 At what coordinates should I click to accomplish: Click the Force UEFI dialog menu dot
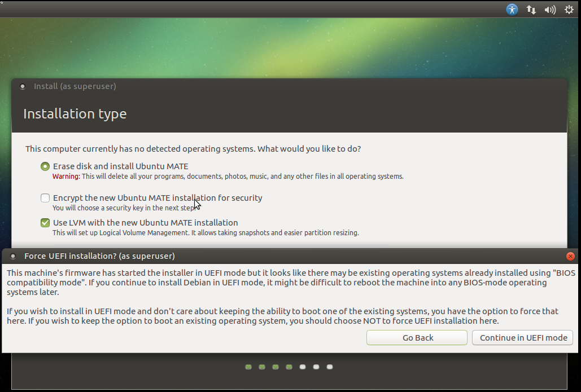pos(13,256)
